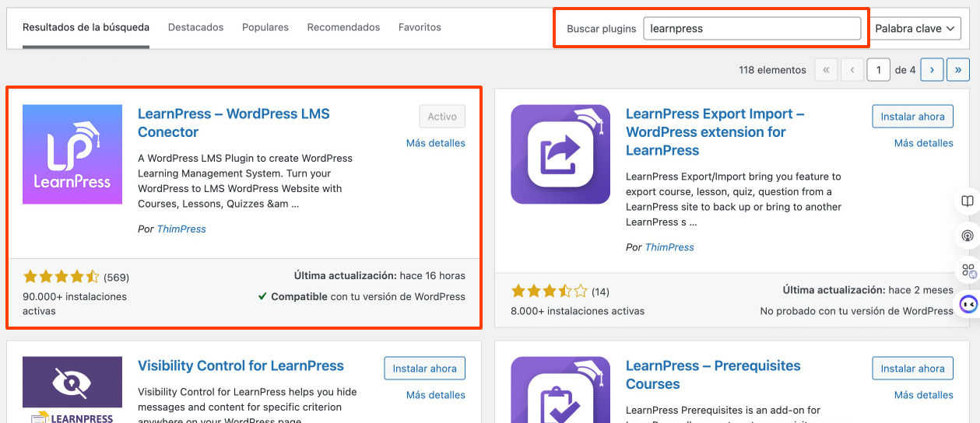Switch to the Destacados tab
Screen dimensions: 980x423
tap(195, 27)
